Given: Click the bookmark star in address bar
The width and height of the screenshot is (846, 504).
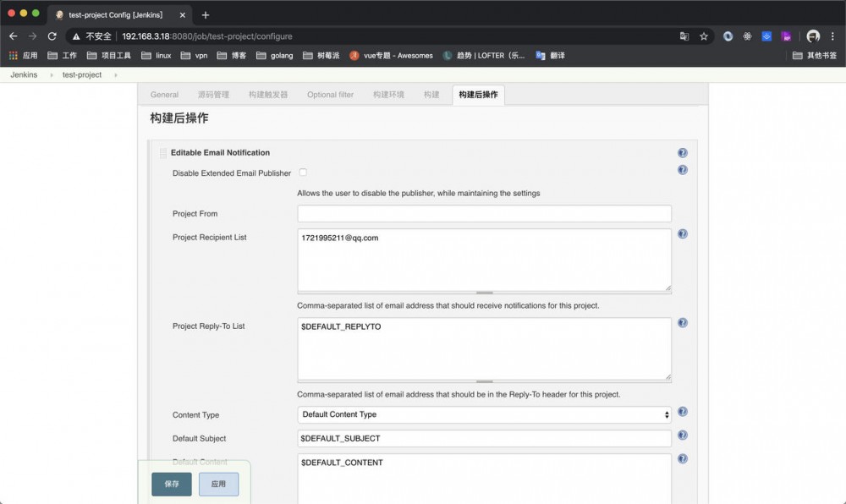Looking at the screenshot, I should (x=702, y=36).
